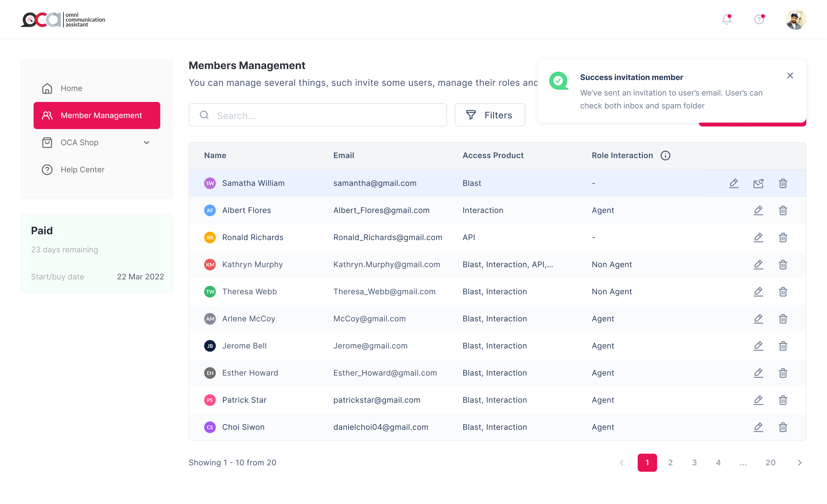Image resolution: width=827 pixels, height=504 pixels.
Task: Resend invitation email to Samatha William
Action: [x=758, y=183]
